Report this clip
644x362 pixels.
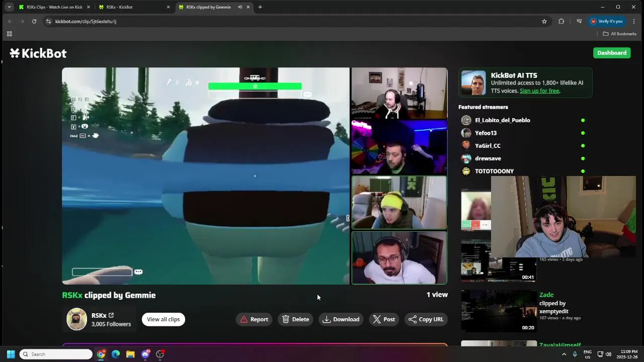point(254,319)
